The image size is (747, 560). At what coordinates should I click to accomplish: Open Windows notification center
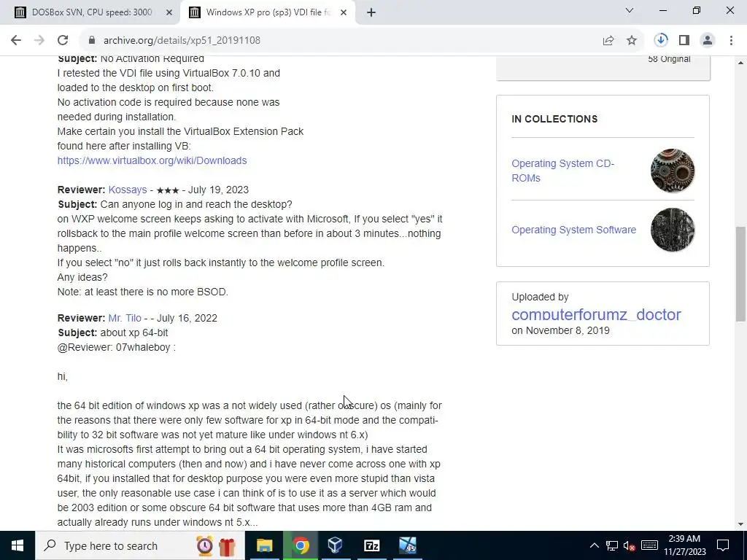click(x=723, y=545)
